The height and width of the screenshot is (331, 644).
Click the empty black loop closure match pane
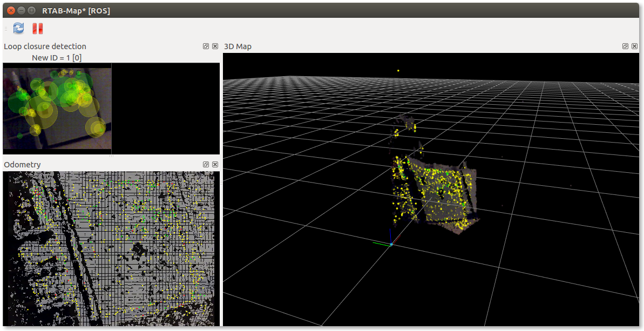pos(166,108)
